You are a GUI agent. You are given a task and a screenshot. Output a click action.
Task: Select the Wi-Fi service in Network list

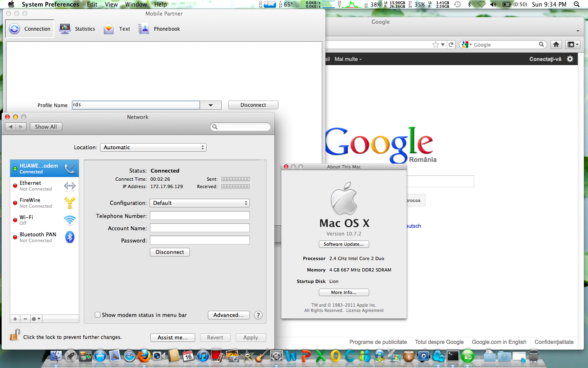[x=45, y=220]
